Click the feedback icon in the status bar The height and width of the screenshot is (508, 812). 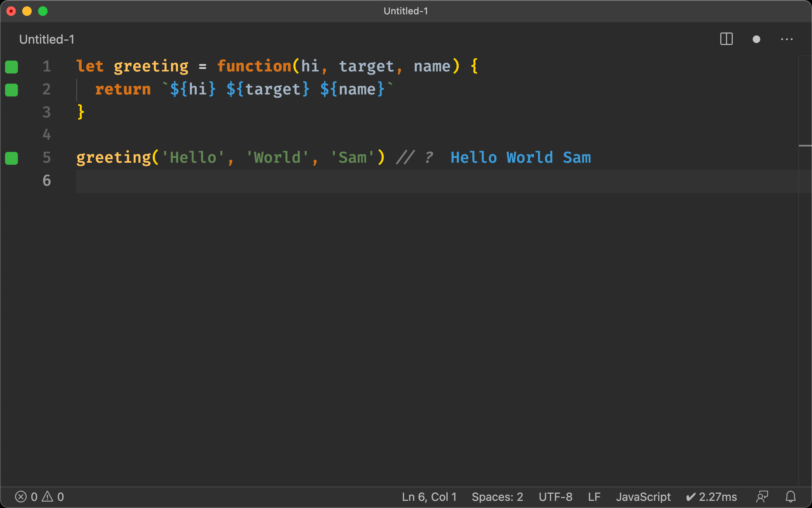coord(762,496)
